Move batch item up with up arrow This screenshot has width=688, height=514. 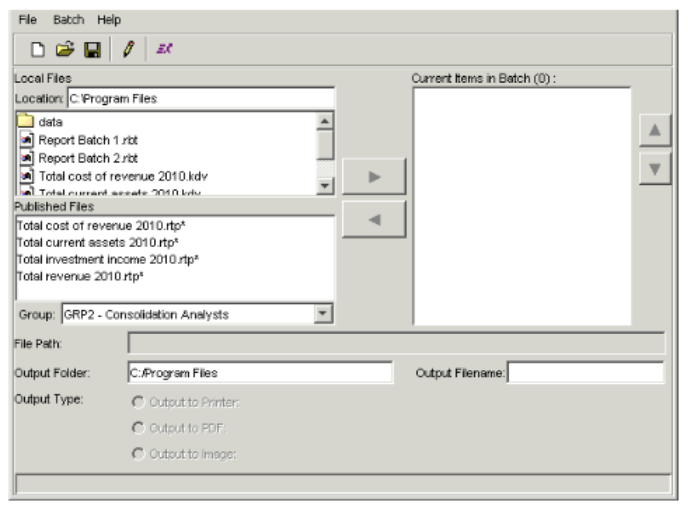tap(653, 129)
